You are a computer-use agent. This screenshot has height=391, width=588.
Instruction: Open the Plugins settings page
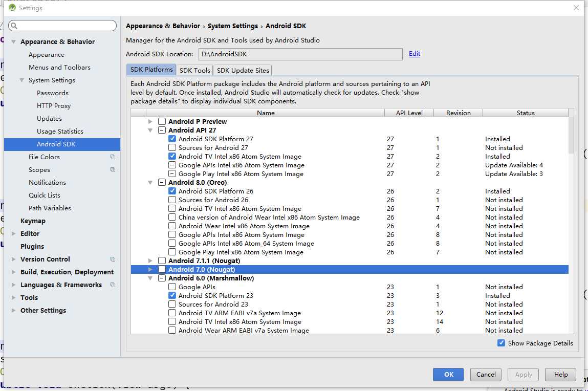click(x=32, y=246)
